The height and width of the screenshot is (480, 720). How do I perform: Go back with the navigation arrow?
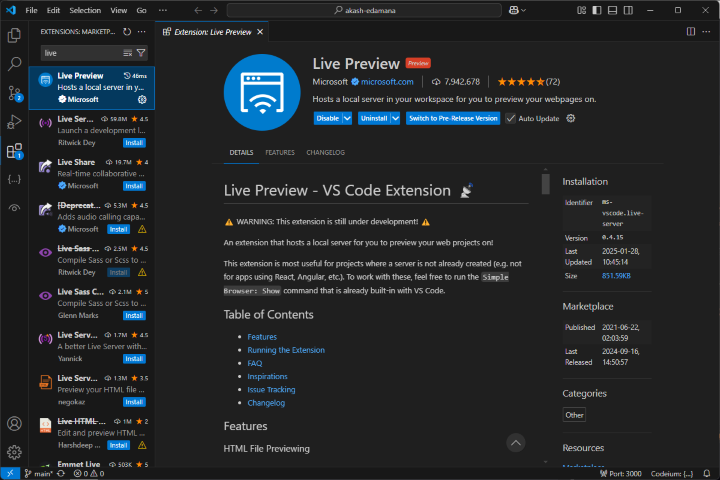pyautogui.click(x=198, y=10)
